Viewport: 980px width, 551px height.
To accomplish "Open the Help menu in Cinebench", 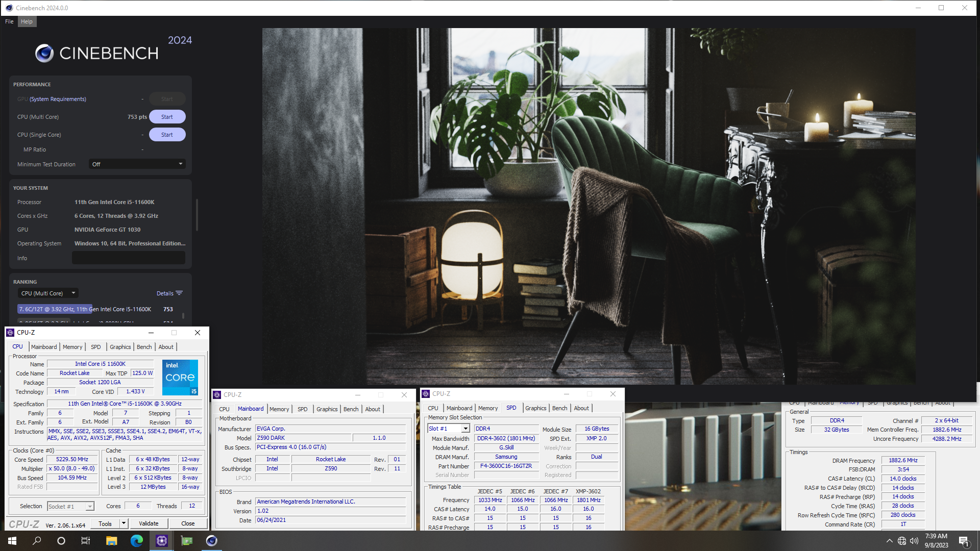I will (x=27, y=21).
